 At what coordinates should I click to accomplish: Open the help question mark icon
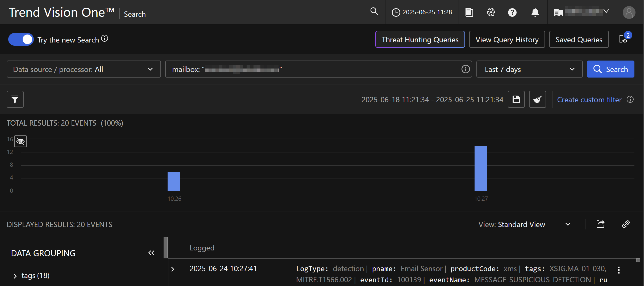(512, 12)
